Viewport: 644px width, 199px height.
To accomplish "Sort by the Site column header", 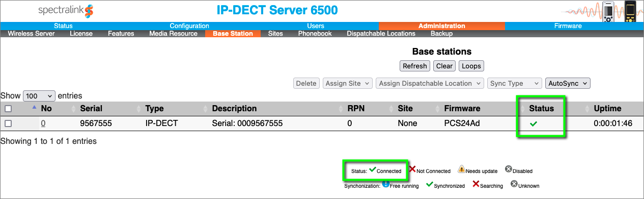I will click(405, 109).
